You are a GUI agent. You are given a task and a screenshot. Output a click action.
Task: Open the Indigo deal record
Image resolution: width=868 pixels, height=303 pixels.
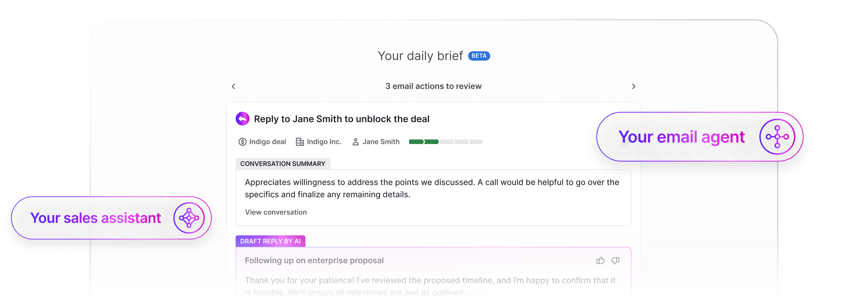tap(267, 142)
